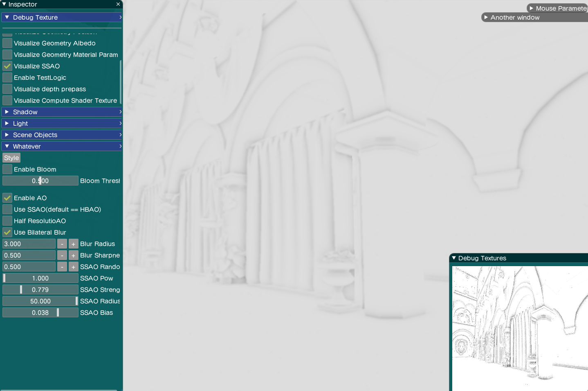Image resolution: width=588 pixels, height=391 pixels.
Task: Collapse the Debug Textures window
Action: coord(454,258)
